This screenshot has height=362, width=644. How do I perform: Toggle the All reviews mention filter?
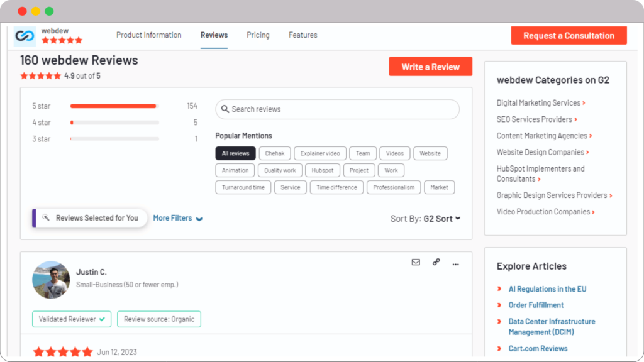[235, 153]
